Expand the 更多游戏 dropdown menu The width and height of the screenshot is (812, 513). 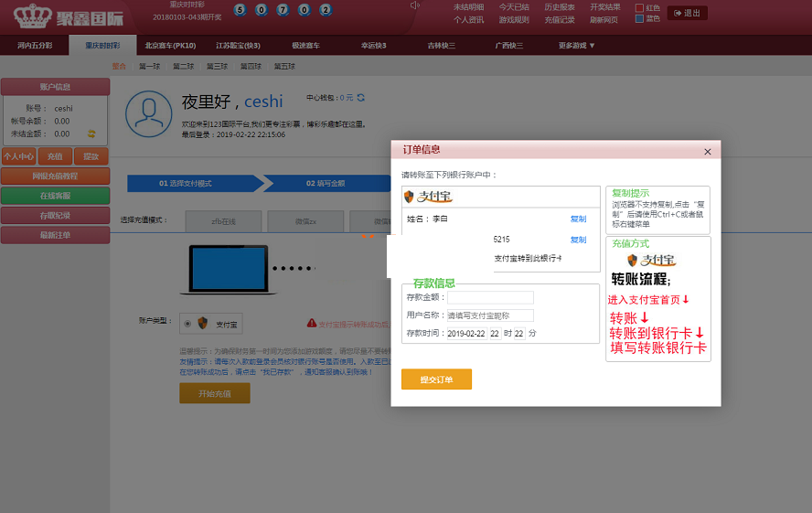[576, 45]
